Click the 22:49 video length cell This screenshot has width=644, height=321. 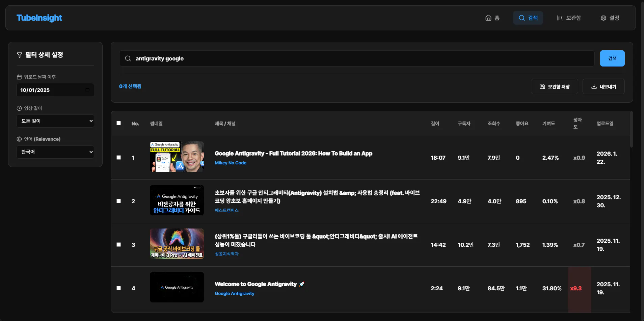tap(438, 202)
